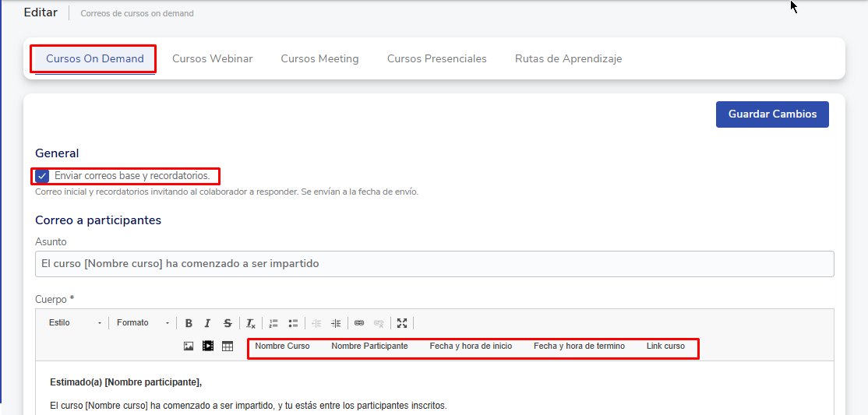Open the Formato dropdown
Screen dimensions: 868x415
click(143, 323)
